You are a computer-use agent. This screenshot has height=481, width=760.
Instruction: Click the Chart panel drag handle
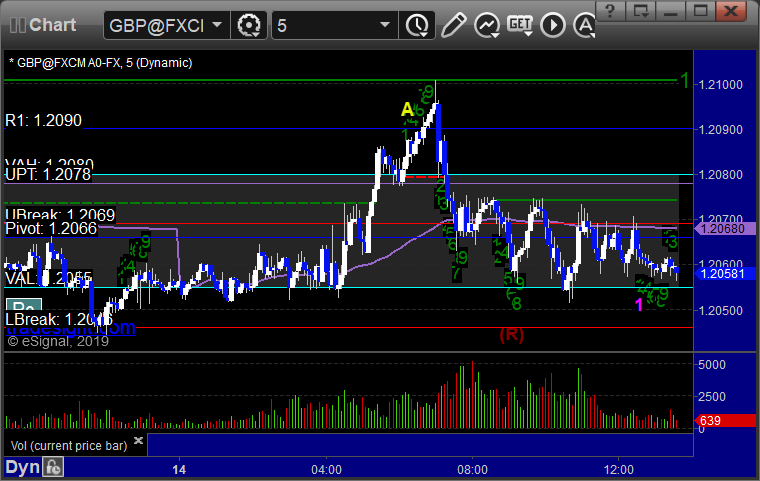tap(17, 25)
